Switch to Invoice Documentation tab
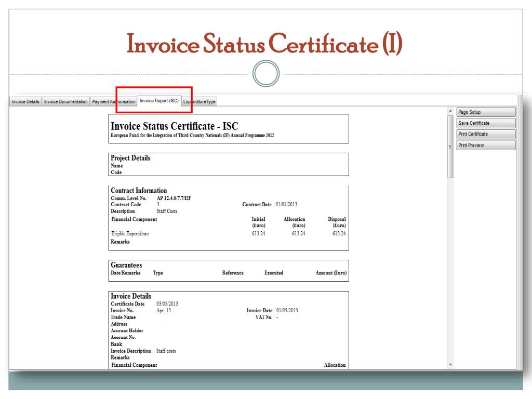 66,101
